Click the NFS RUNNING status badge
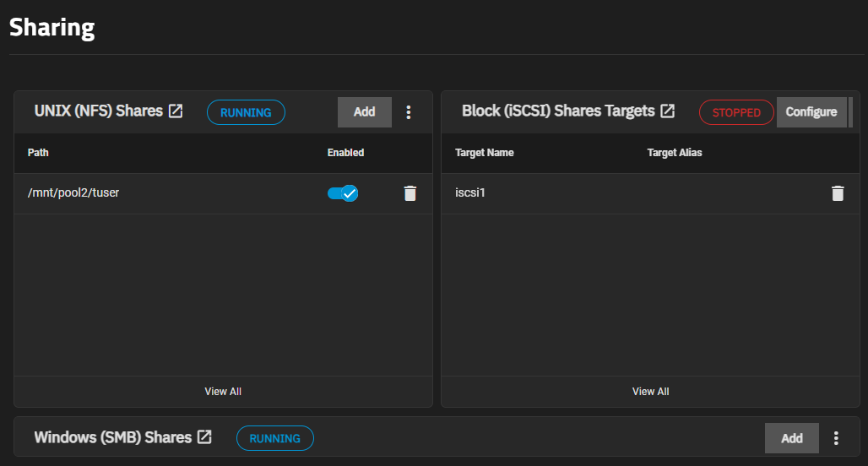Image resolution: width=868 pixels, height=466 pixels. pyautogui.click(x=246, y=112)
